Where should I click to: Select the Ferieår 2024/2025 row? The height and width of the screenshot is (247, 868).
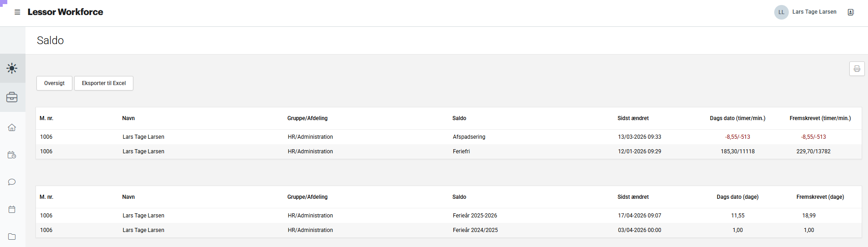[x=475, y=230]
